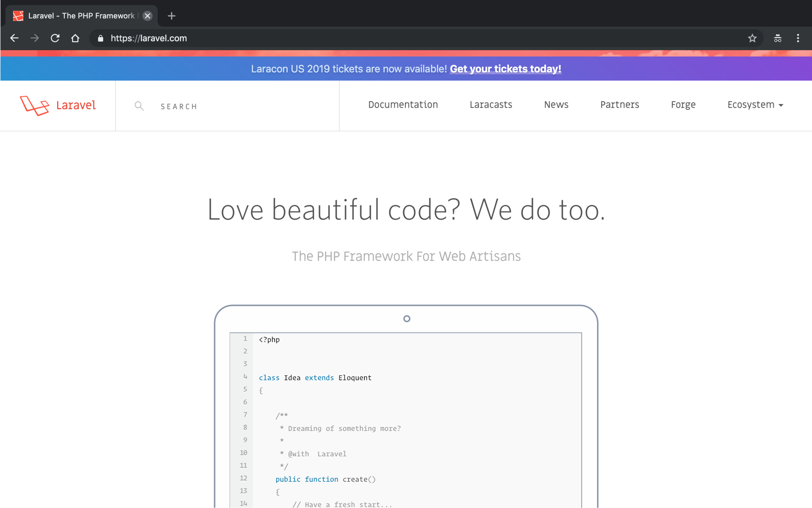Go to the browser home page
Image resolution: width=812 pixels, height=508 pixels.
point(75,38)
